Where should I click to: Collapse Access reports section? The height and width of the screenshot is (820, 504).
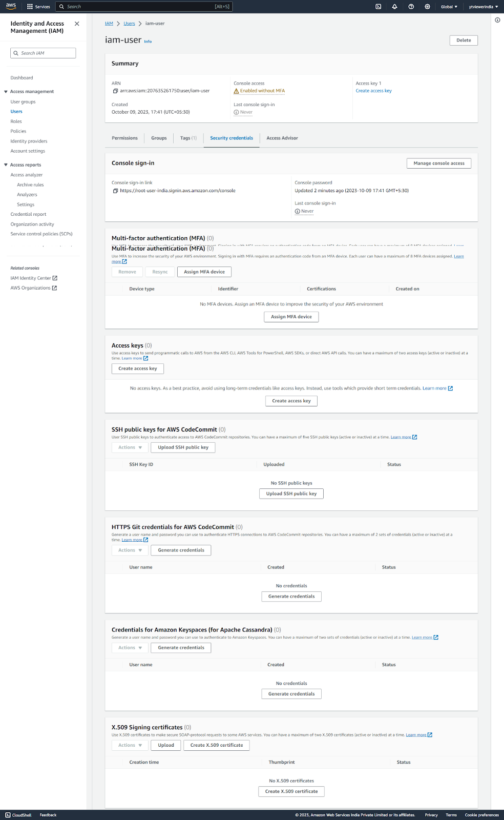point(6,165)
